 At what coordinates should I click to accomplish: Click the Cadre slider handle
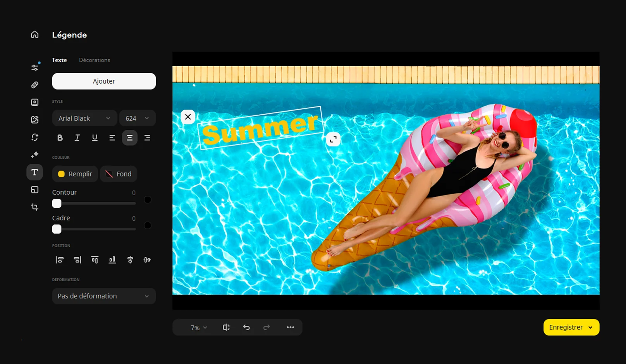[x=57, y=230]
